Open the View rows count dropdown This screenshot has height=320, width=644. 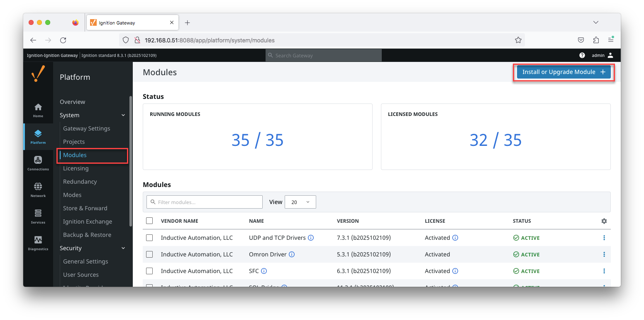(300, 202)
